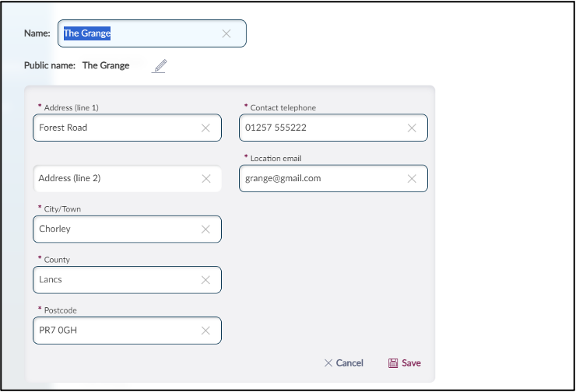Screen dimensions: 576x392
Task: Click the Public name text The Grange
Action: 106,66
